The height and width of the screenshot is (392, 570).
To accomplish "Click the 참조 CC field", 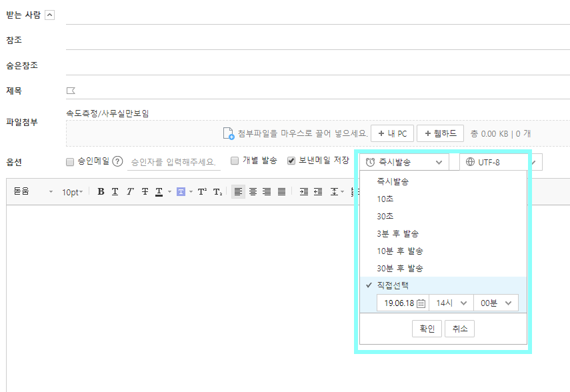I will (318, 41).
